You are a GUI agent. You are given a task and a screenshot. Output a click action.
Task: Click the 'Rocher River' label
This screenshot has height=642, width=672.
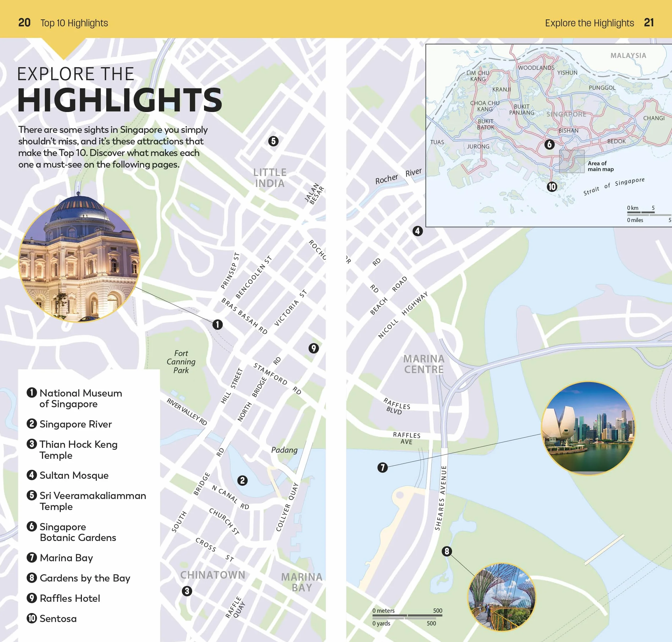point(398,176)
